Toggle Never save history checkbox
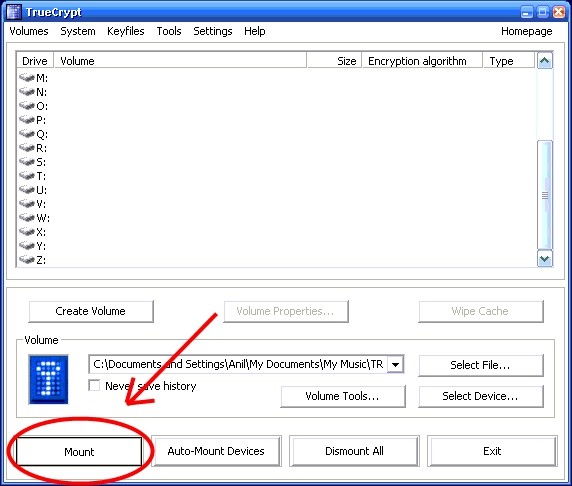Screen dimensions: 572x486 tap(94, 386)
